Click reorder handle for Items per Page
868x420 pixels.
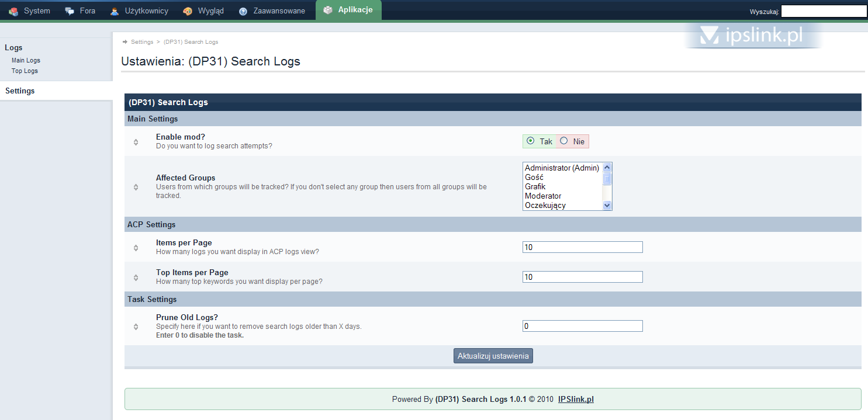(136, 248)
